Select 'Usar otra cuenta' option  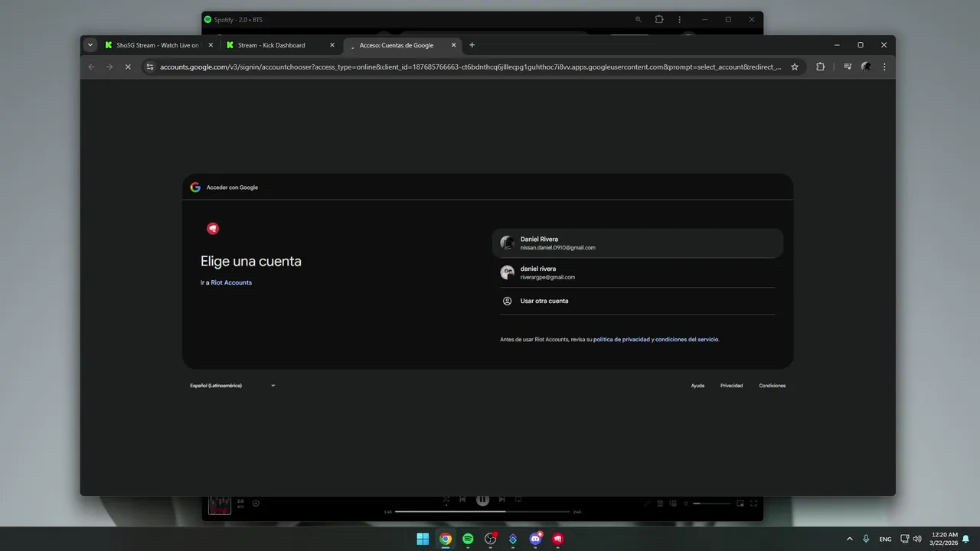pos(638,301)
